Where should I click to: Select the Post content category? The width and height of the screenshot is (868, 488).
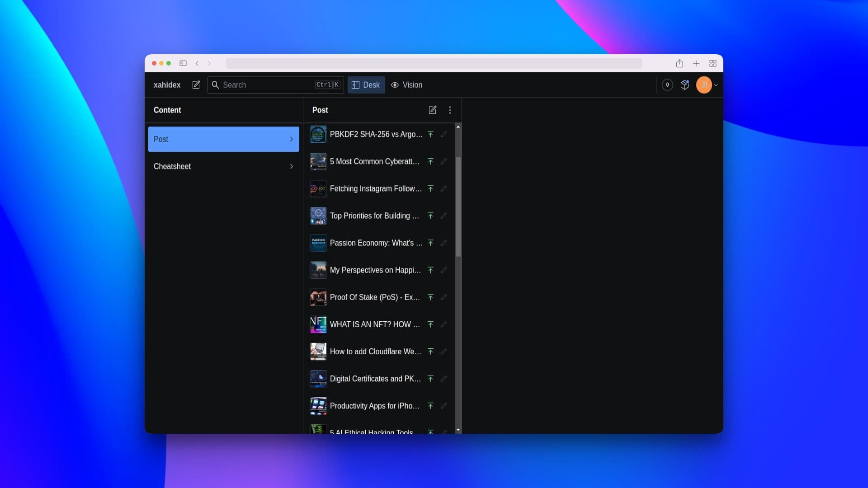point(224,139)
